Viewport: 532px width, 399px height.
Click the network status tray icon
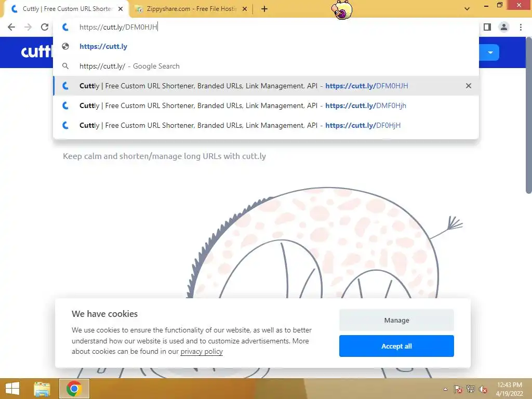tap(471, 389)
